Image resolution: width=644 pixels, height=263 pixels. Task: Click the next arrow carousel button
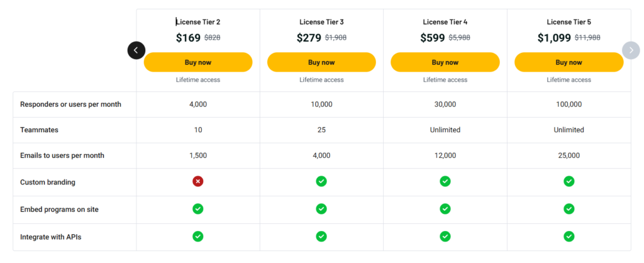(631, 50)
